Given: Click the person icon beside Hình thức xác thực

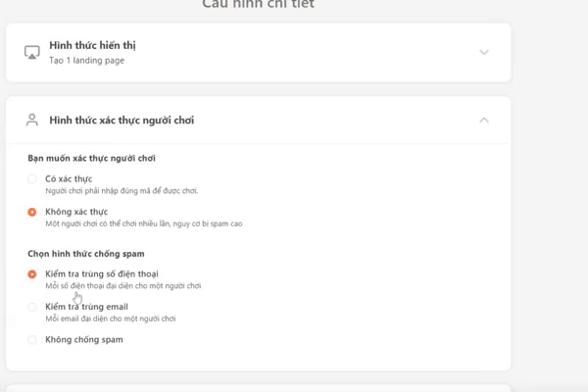Looking at the screenshot, I should pyautogui.click(x=32, y=120).
